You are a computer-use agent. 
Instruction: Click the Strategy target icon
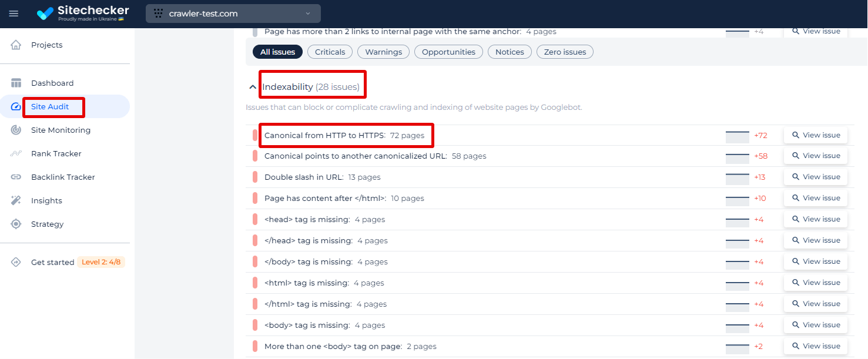[x=16, y=224]
